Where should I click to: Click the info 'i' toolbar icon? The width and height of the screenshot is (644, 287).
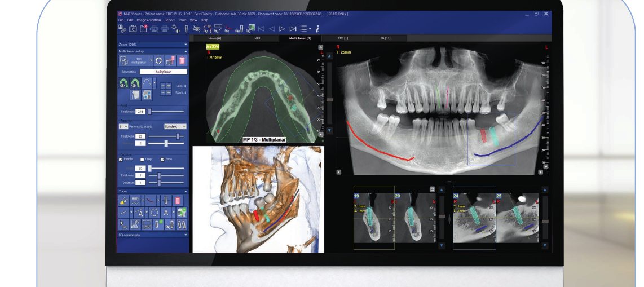(317, 29)
